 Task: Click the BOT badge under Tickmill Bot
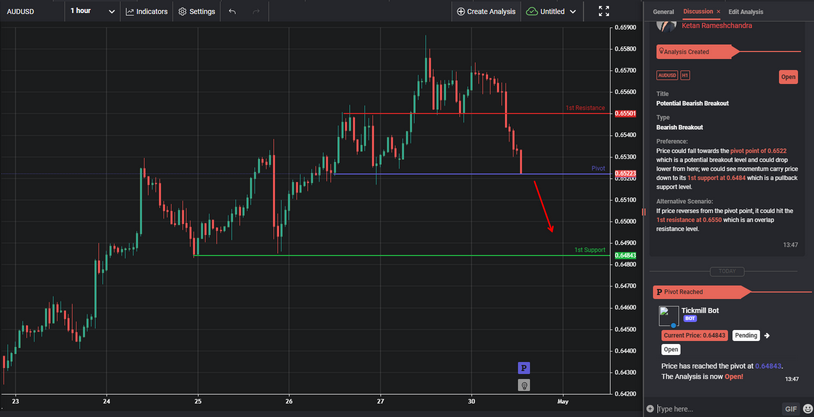tap(690, 319)
